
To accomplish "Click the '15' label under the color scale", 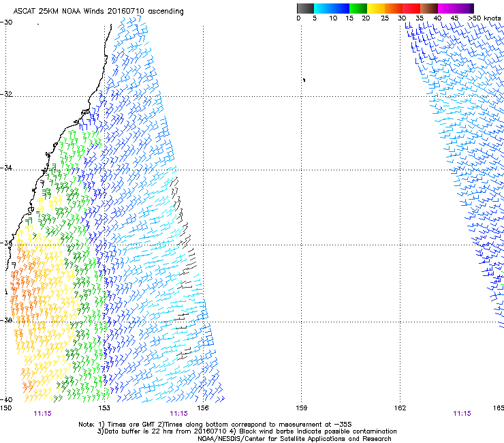I will coord(349,18).
